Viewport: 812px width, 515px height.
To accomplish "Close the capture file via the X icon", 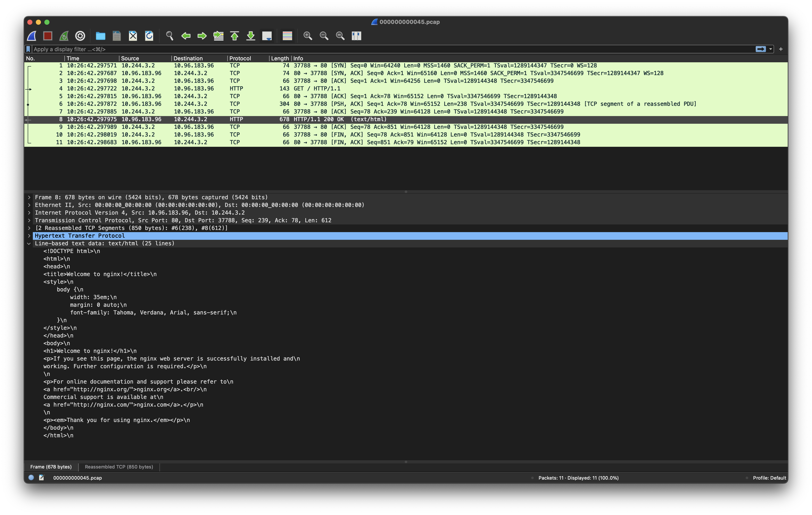I will [x=133, y=36].
